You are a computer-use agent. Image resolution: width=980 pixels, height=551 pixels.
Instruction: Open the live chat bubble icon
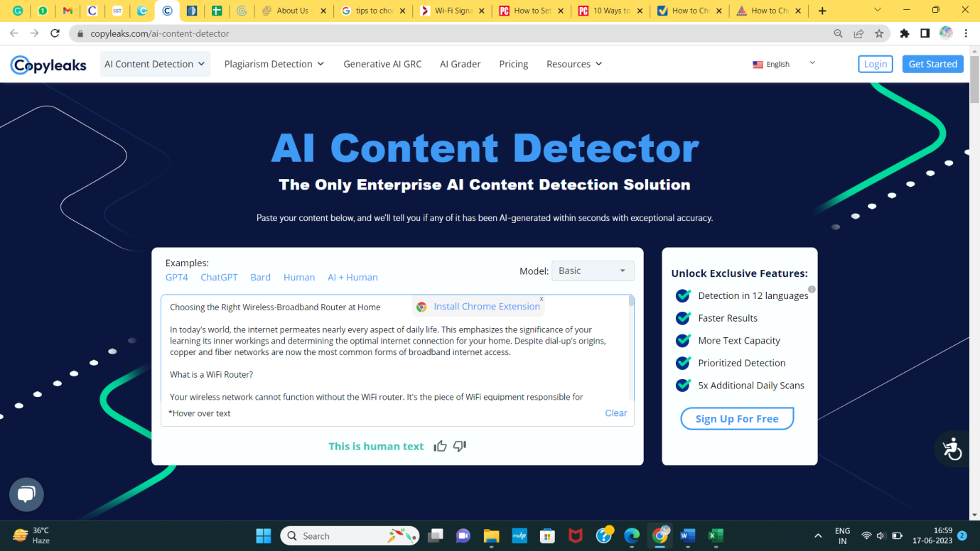[26, 494]
